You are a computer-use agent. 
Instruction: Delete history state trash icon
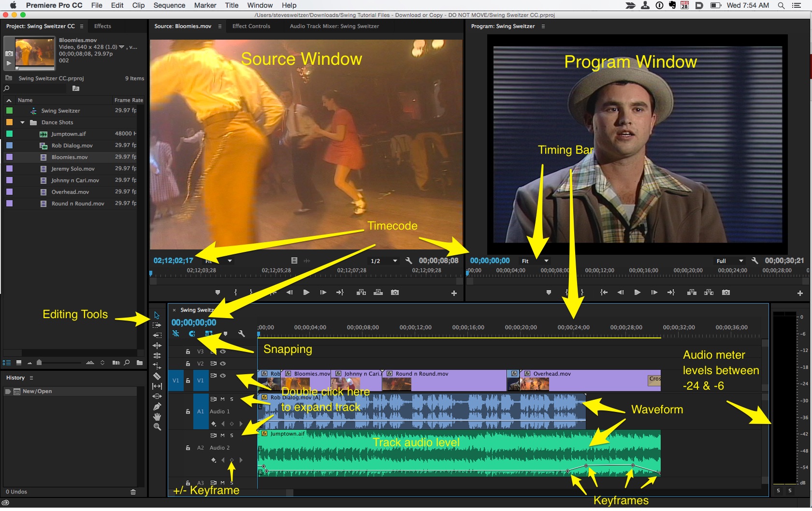pos(133,492)
